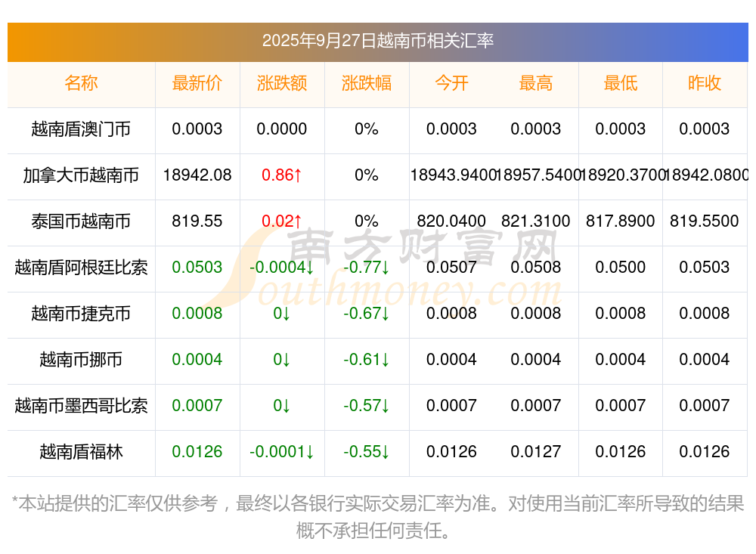This screenshot has height=554, width=756.
Task: Select the 涨跌幅 column header
Action: coord(367,84)
